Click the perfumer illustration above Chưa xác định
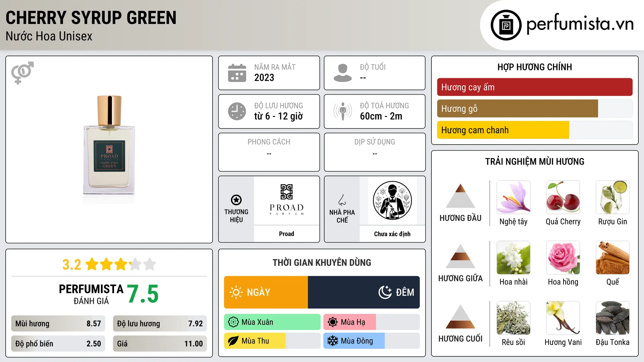 coord(392,200)
